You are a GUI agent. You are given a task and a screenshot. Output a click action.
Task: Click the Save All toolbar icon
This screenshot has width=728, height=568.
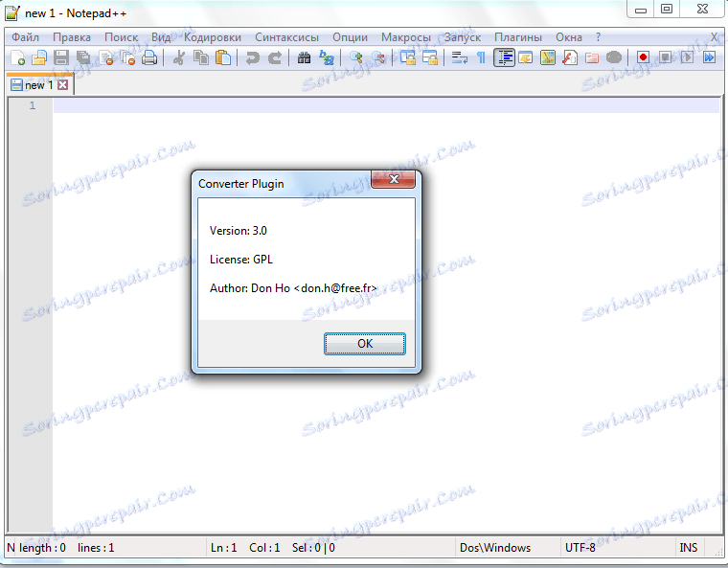tap(83, 58)
